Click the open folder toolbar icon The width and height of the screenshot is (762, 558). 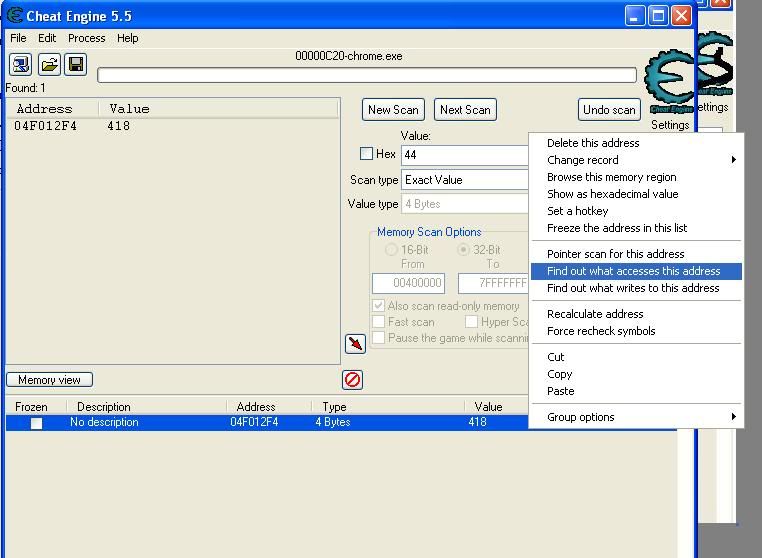(x=49, y=64)
